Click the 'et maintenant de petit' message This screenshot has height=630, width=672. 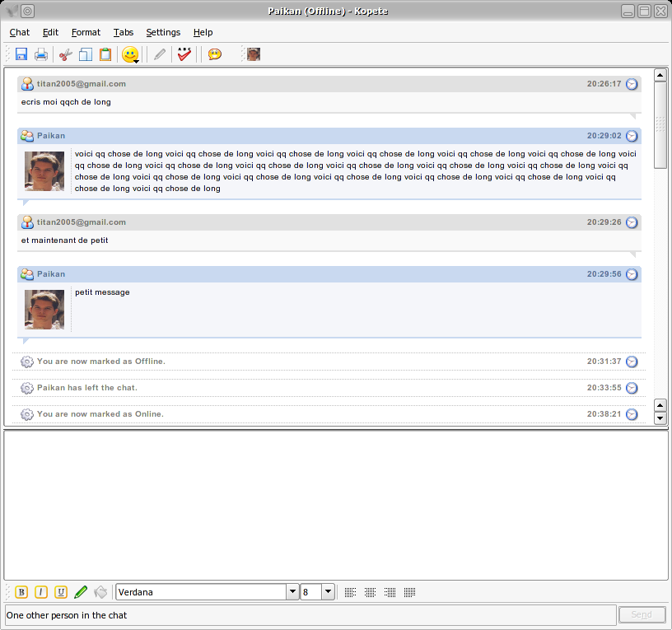65,240
